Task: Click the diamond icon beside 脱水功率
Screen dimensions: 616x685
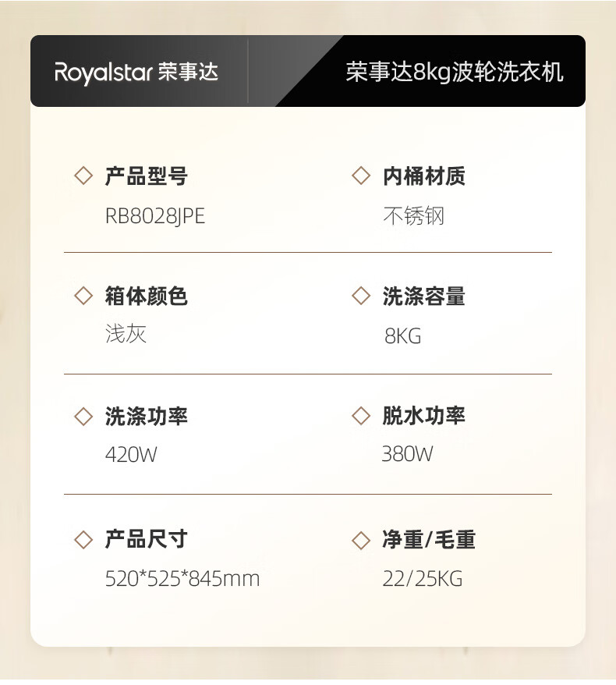Action: point(360,417)
